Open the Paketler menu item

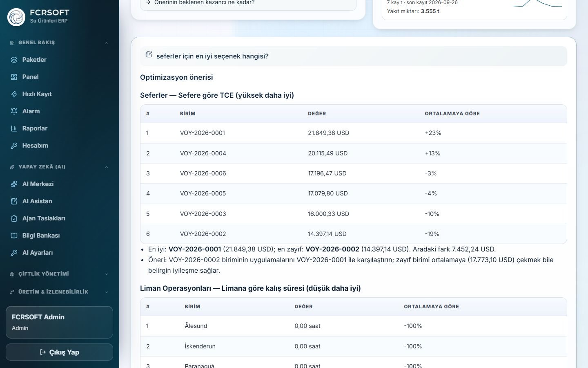click(60, 60)
